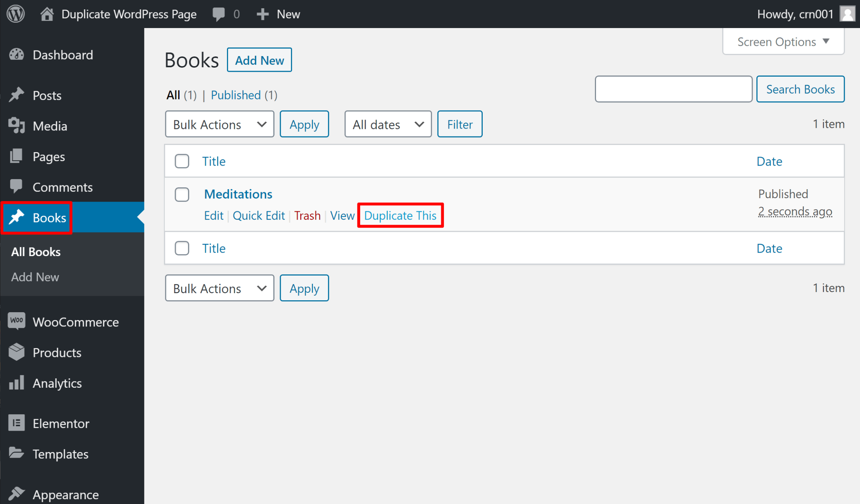
Task: Expand the Bulk Actions dropdown
Action: (218, 124)
